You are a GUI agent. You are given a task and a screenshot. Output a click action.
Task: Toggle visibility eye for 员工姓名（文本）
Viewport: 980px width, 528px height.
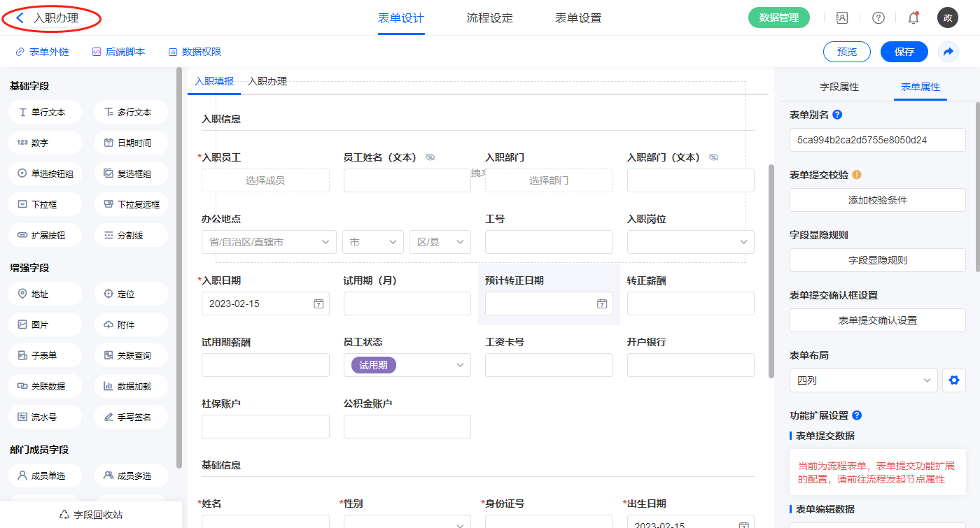[x=430, y=157]
